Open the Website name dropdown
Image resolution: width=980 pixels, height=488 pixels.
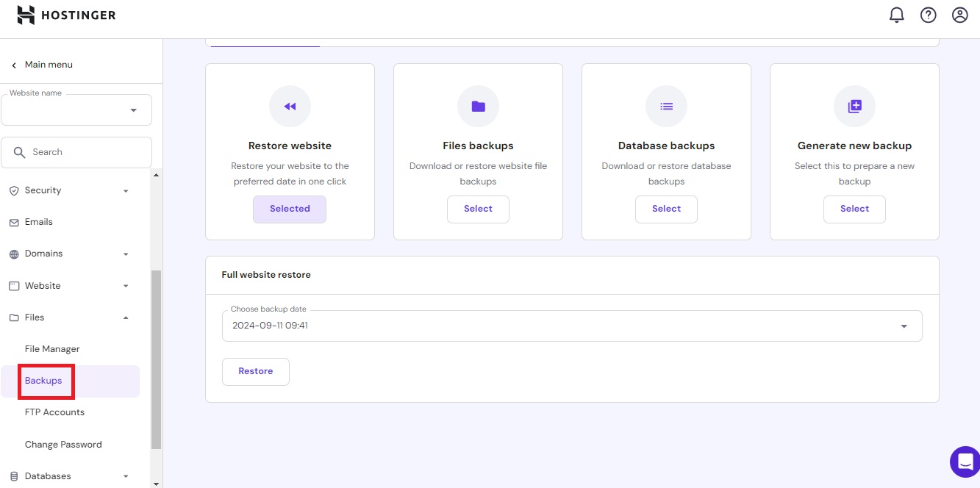[76, 110]
